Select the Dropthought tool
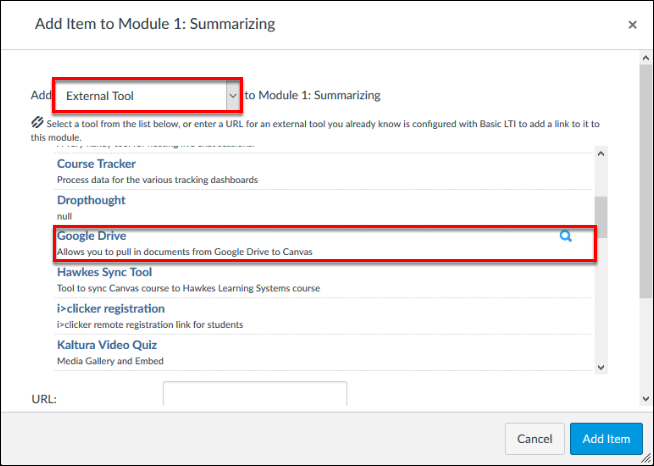Screen dimensions: 654x466 point(91,200)
